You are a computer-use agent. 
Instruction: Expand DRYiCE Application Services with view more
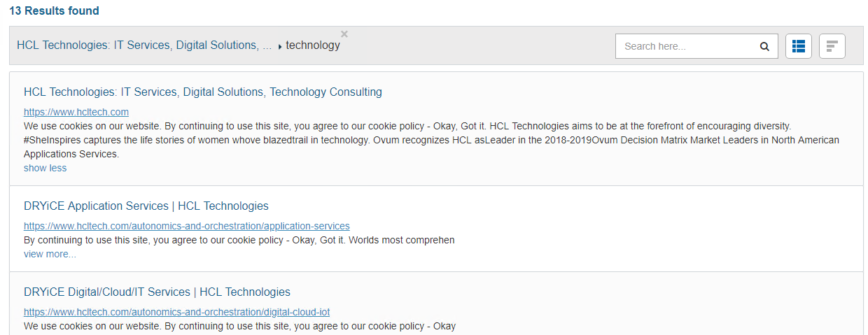[x=50, y=254]
